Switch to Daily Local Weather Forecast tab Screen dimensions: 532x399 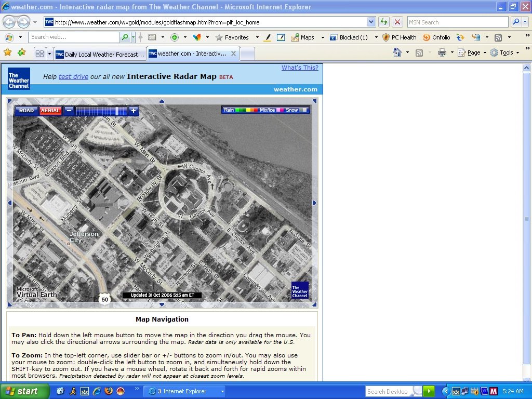click(100, 54)
